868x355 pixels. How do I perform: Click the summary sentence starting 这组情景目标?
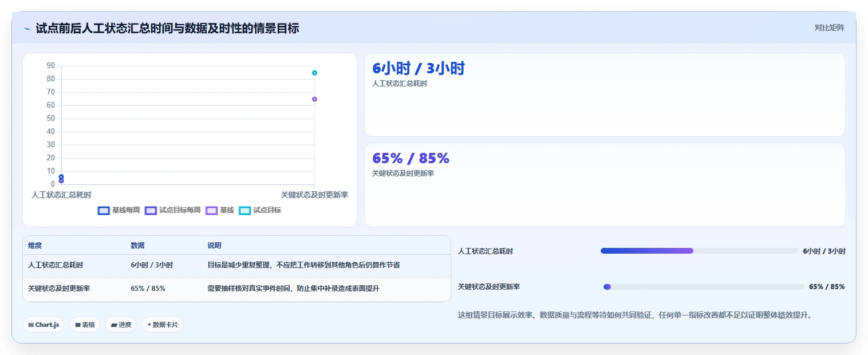pyautogui.click(x=635, y=315)
